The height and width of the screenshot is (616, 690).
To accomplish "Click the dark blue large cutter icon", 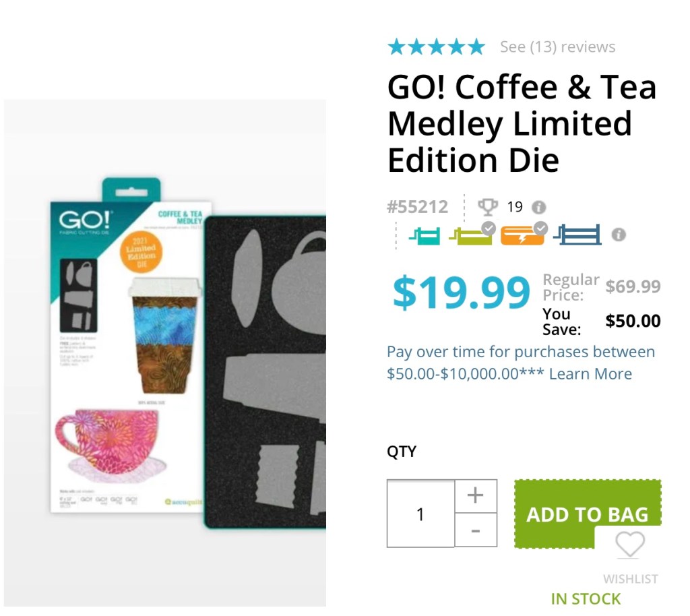I will (x=577, y=235).
